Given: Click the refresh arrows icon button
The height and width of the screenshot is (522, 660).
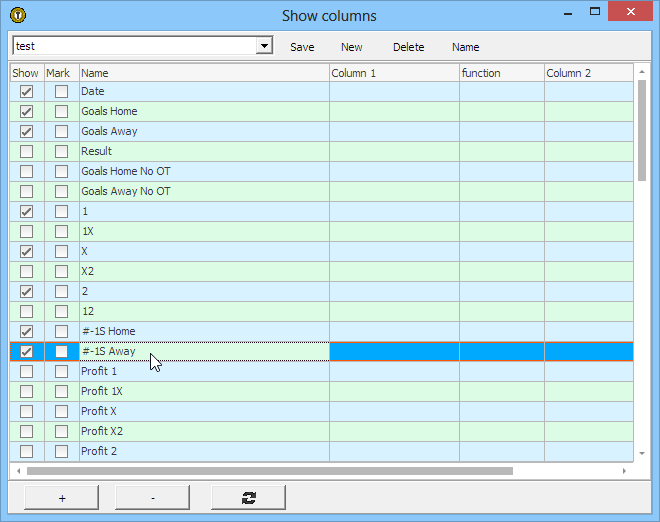Looking at the screenshot, I should click(248, 497).
